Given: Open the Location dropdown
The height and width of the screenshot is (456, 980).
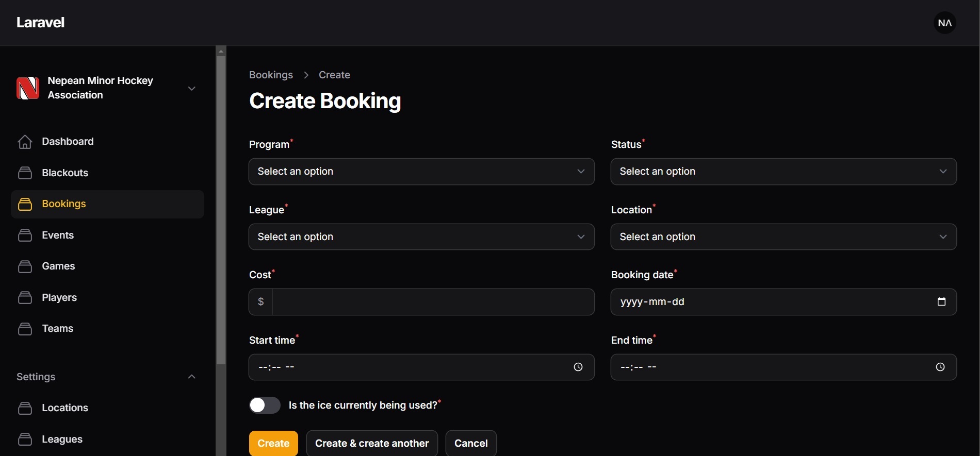Looking at the screenshot, I should 783,237.
